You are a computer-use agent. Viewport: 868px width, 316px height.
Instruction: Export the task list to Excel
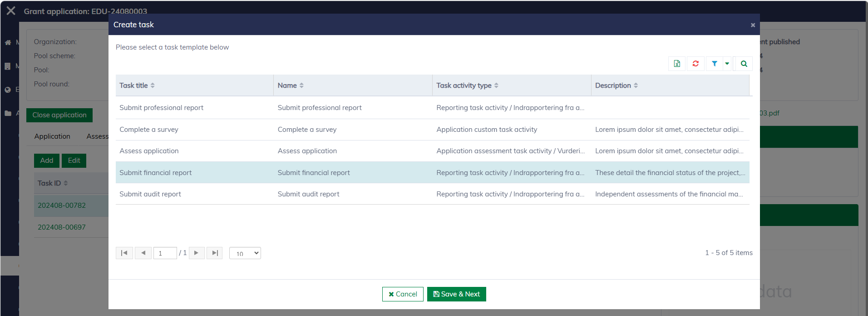coord(677,64)
